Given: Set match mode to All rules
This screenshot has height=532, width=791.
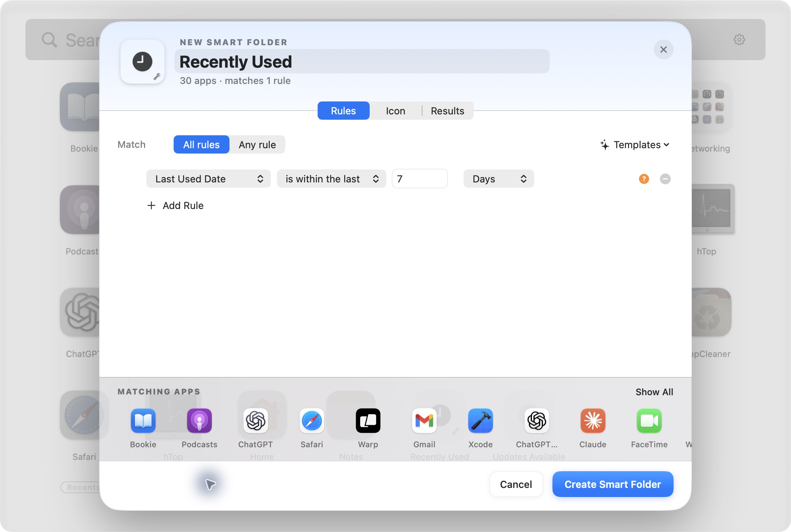Looking at the screenshot, I should tap(201, 144).
